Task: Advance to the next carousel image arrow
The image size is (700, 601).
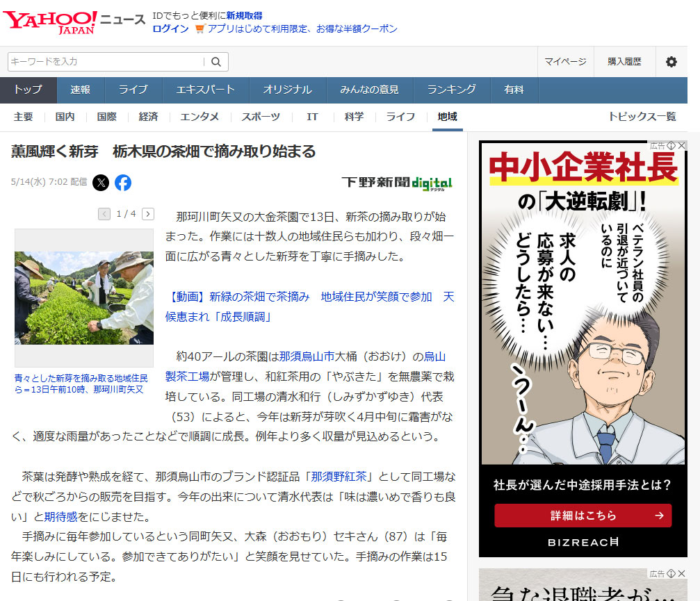Action: tap(147, 214)
